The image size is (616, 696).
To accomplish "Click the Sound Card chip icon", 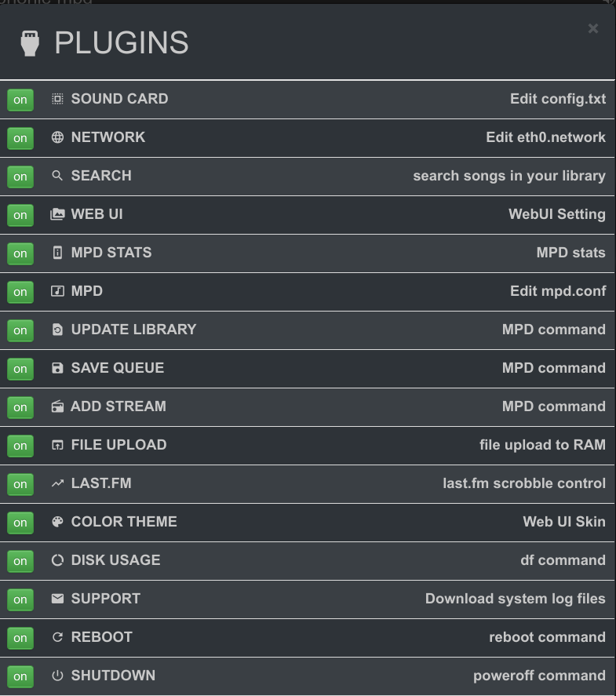I will click(x=57, y=99).
